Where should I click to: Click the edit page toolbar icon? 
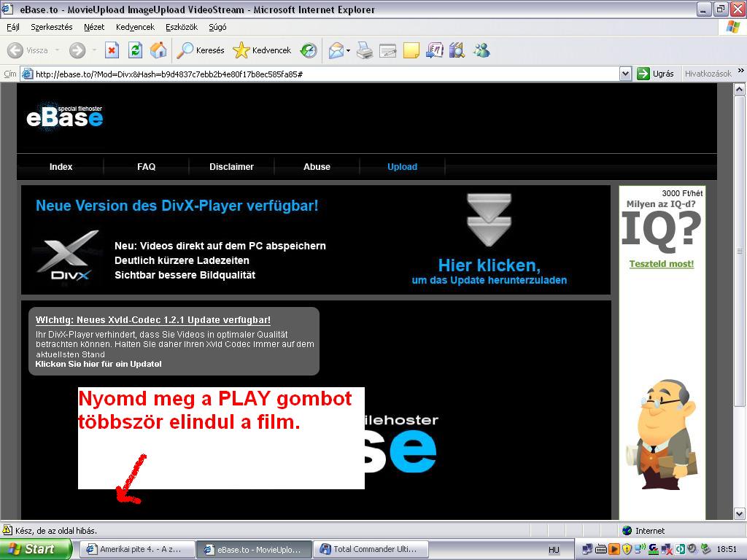(x=388, y=50)
